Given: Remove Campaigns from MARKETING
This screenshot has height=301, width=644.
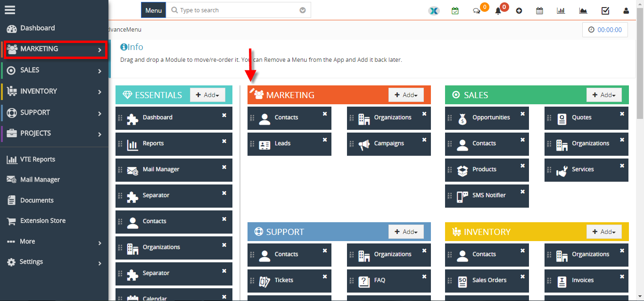Looking at the screenshot, I should pos(424,140).
